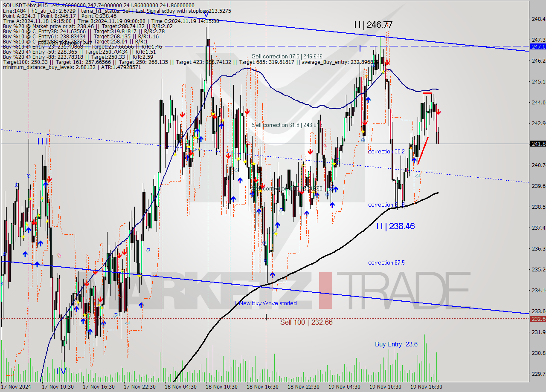Click the blue V marker above chart top
Image resolution: width=546 pixels, height=392 pixels.
(x=206, y=14)
